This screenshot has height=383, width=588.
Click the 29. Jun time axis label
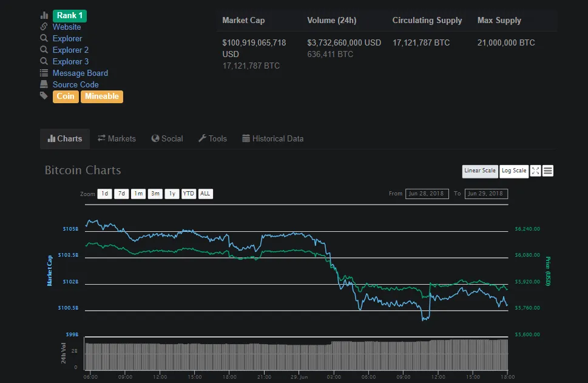(x=299, y=377)
